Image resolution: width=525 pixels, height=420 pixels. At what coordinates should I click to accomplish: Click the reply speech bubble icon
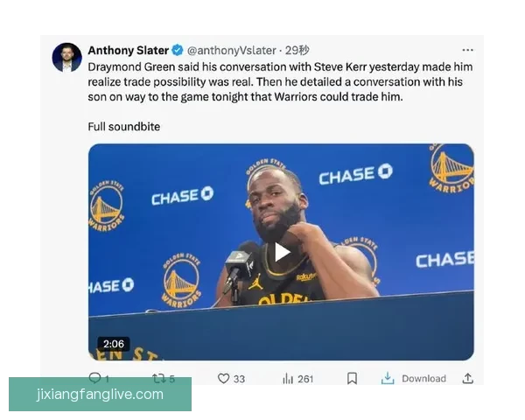pos(94,375)
